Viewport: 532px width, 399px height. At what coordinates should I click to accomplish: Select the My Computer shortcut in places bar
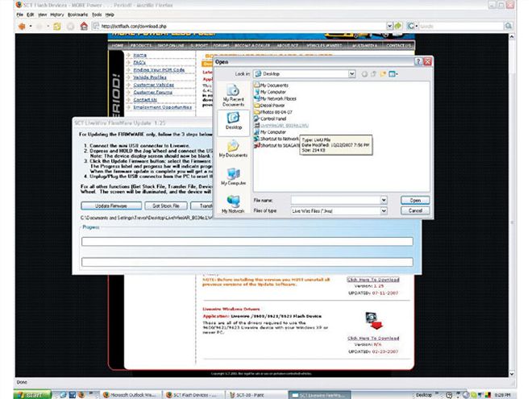233,177
